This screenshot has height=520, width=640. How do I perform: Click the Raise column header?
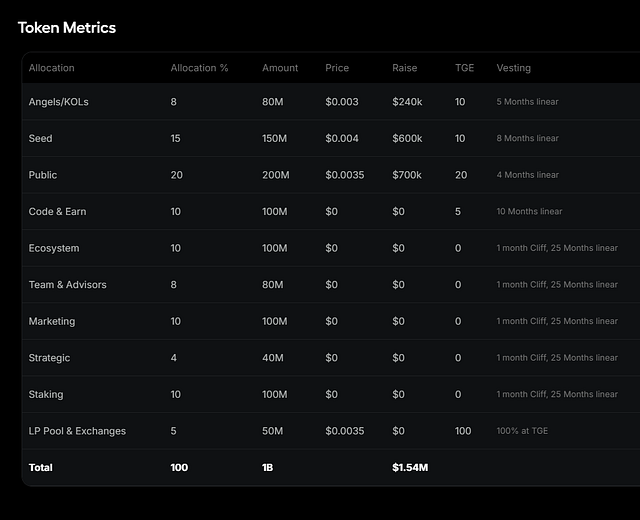pos(404,68)
